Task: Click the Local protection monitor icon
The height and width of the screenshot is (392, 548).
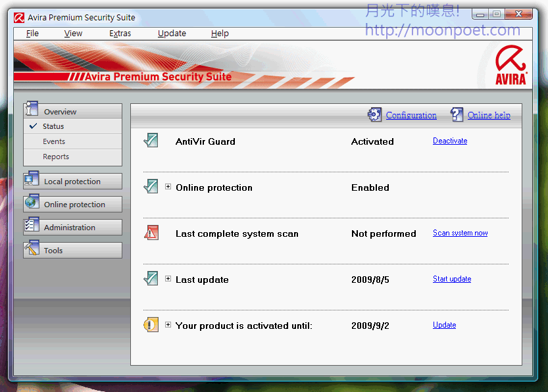Action: [x=32, y=180]
